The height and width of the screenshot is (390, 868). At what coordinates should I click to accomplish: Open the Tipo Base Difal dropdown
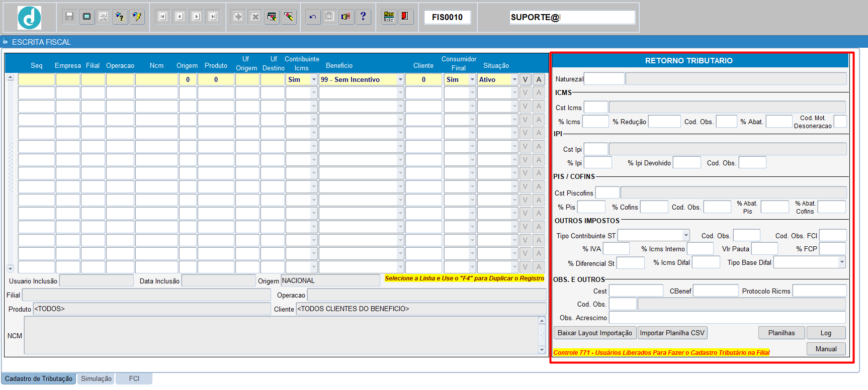click(842, 262)
